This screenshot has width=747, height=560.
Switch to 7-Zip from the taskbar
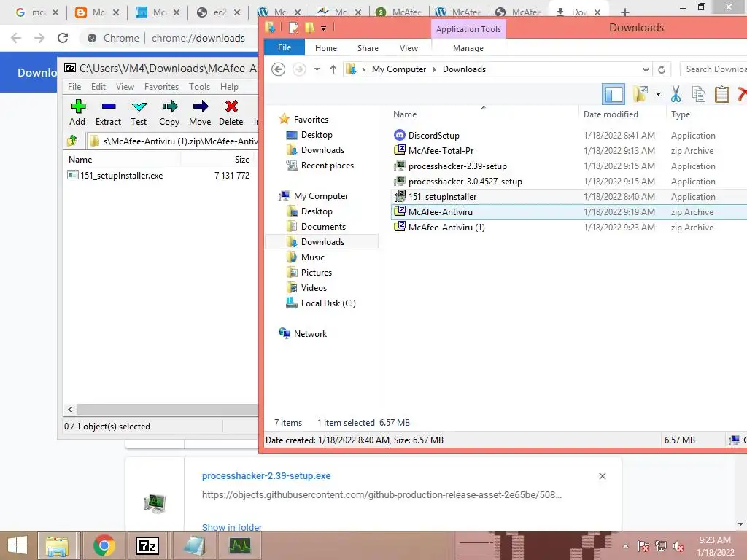click(147, 545)
